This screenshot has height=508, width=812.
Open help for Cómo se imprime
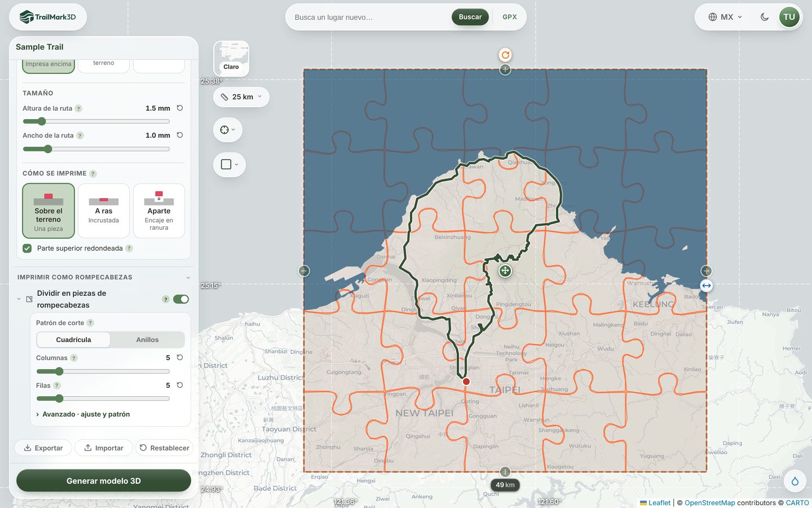[93, 174]
